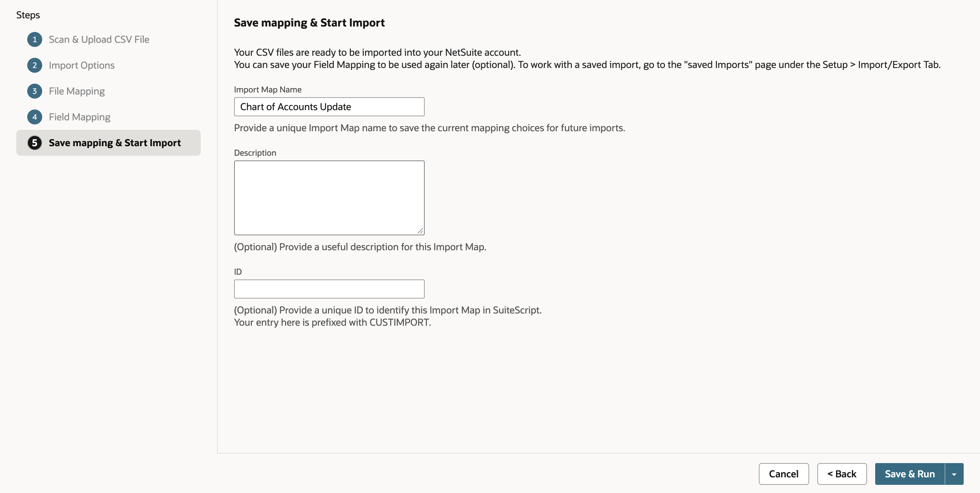This screenshot has width=980, height=493.
Task: Click inside the Description text area
Action: [329, 198]
